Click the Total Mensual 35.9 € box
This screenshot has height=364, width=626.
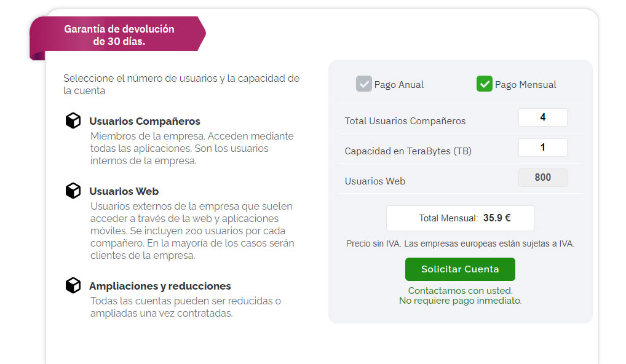tap(460, 218)
